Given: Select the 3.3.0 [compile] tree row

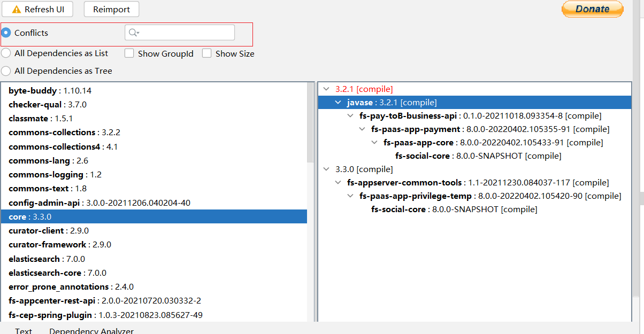Looking at the screenshot, I should (x=364, y=169).
